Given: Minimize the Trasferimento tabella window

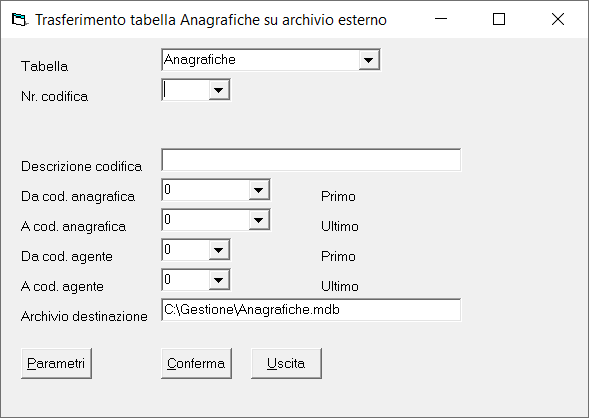Looking at the screenshot, I should click(x=441, y=19).
